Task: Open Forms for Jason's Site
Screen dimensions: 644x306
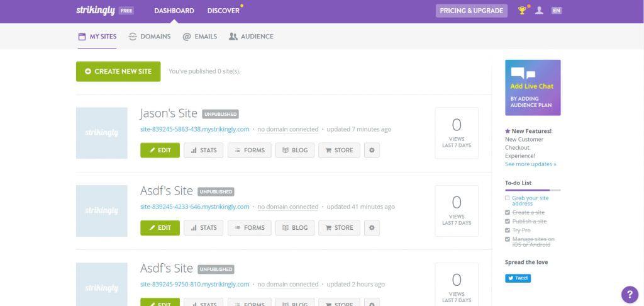Action: point(250,150)
